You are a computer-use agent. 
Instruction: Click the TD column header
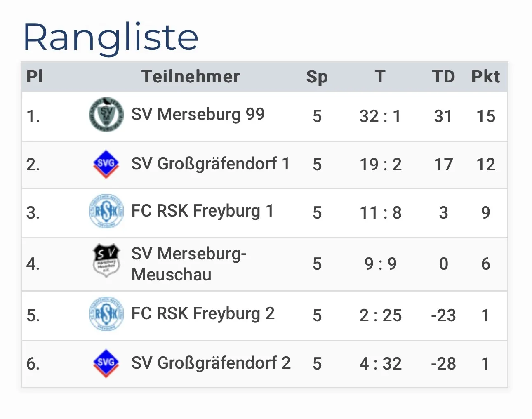coord(443,77)
